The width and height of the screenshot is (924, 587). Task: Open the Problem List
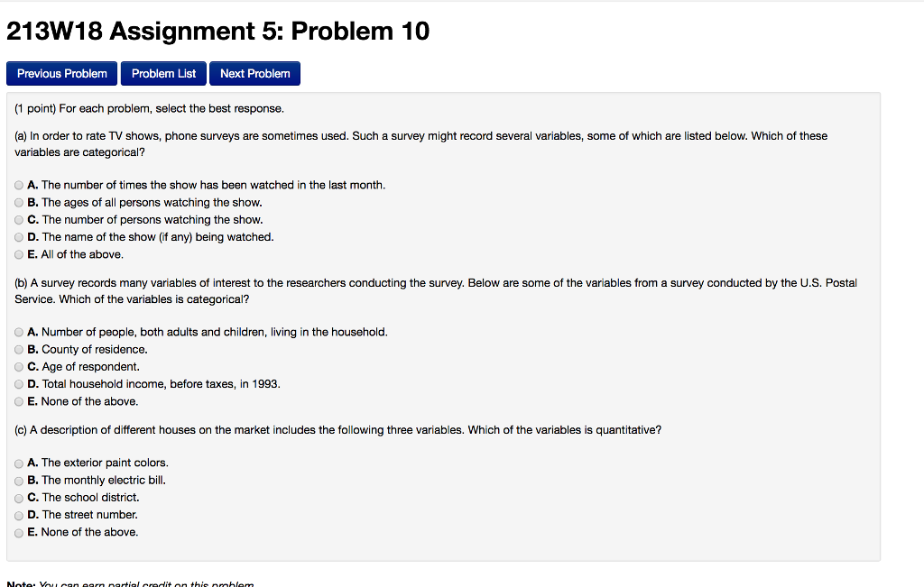(163, 73)
